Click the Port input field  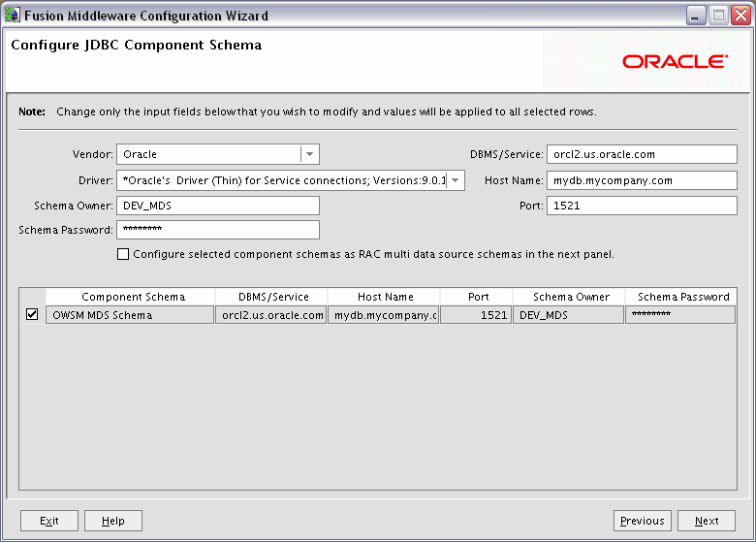642,206
